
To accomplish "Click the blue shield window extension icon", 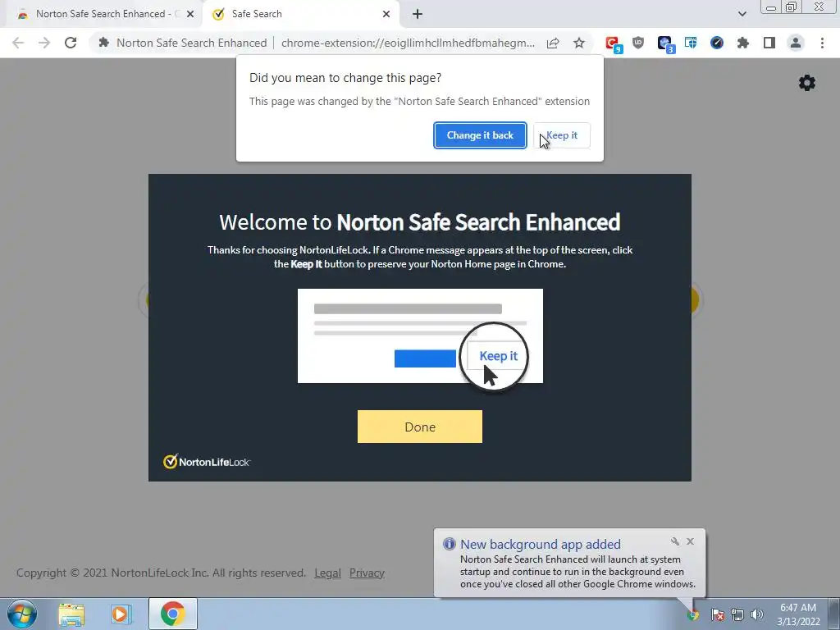I will pos(691,43).
